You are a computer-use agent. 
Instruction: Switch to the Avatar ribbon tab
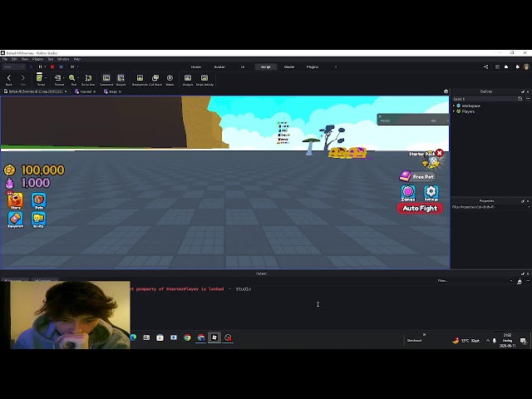point(219,66)
